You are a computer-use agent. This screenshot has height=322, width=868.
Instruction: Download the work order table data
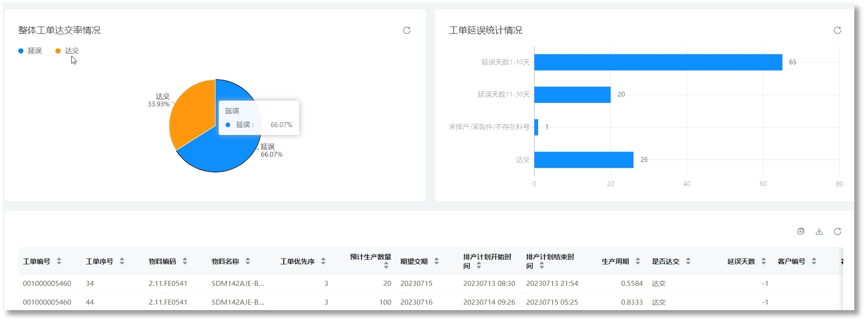point(819,231)
